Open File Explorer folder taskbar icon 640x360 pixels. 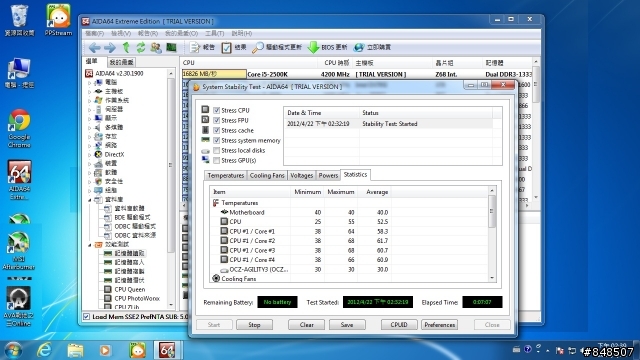pyautogui.click(x=76, y=350)
